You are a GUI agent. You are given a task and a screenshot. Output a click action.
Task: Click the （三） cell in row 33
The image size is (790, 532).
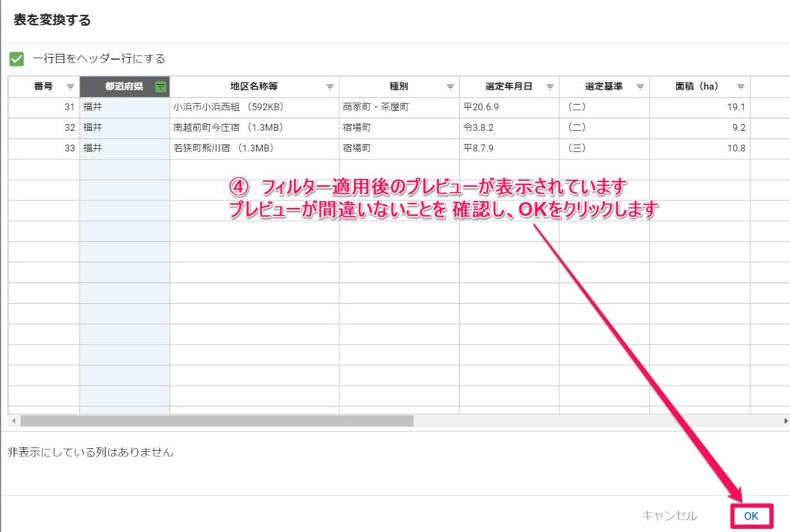[604, 149]
